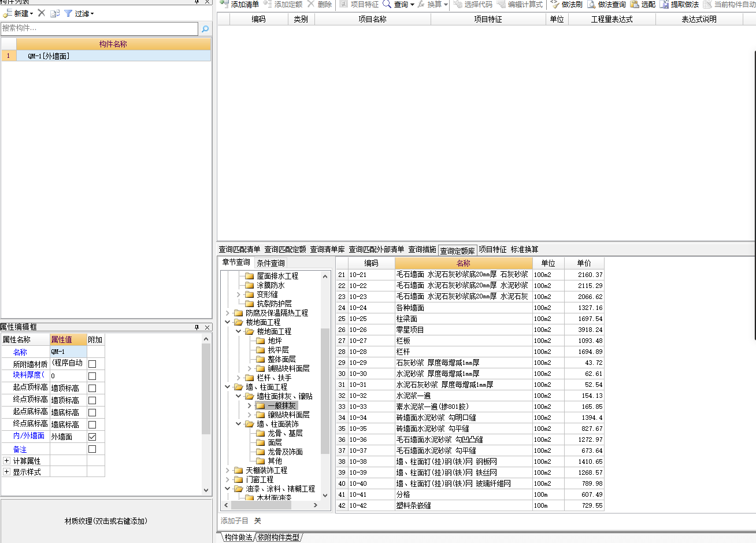The width and height of the screenshot is (756, 543).
Task: Click the 查询 magnifier icon
Action: [387, 4]
